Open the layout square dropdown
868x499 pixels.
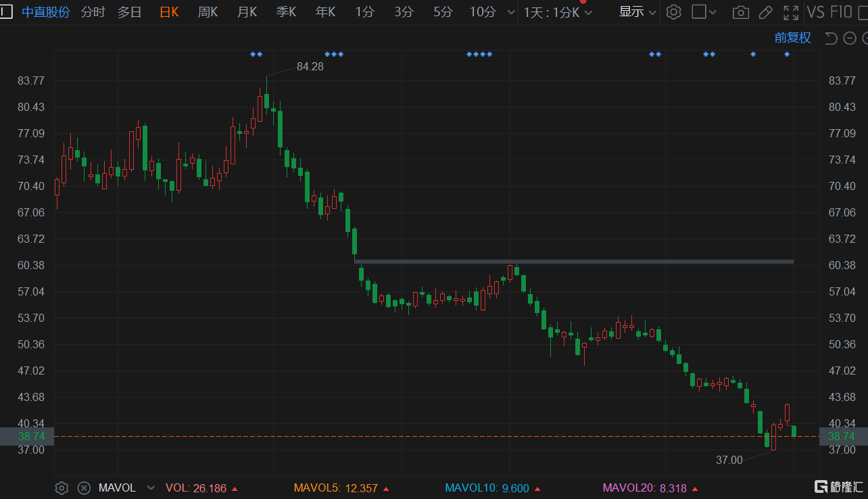[704, 12]
